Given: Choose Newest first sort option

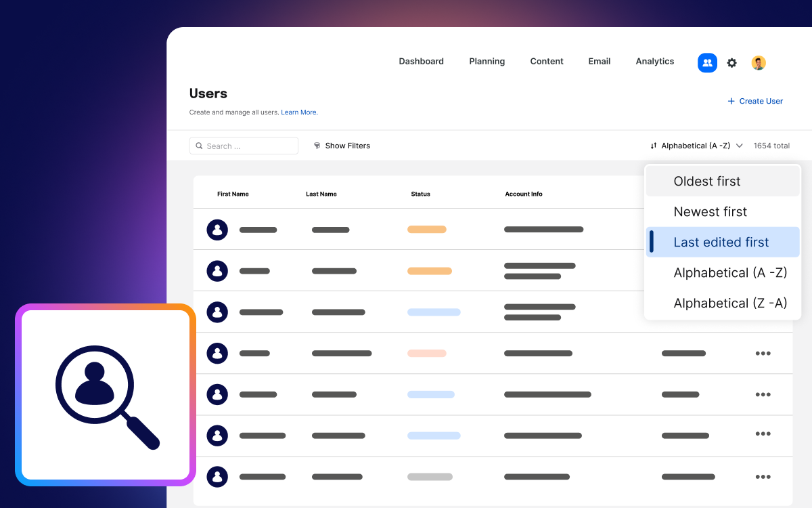Looking at the screenshot, I should point(723,212).
